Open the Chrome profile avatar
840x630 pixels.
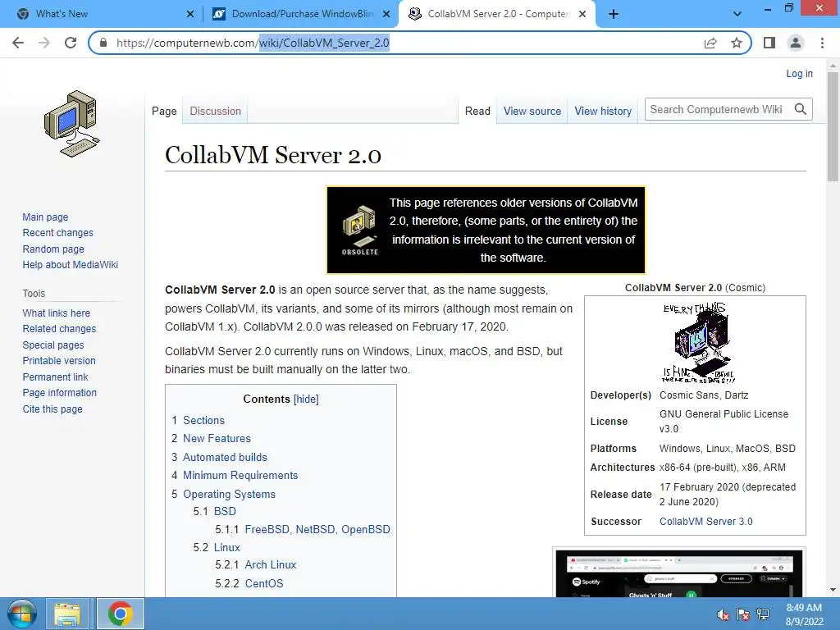tap(796, 43)
